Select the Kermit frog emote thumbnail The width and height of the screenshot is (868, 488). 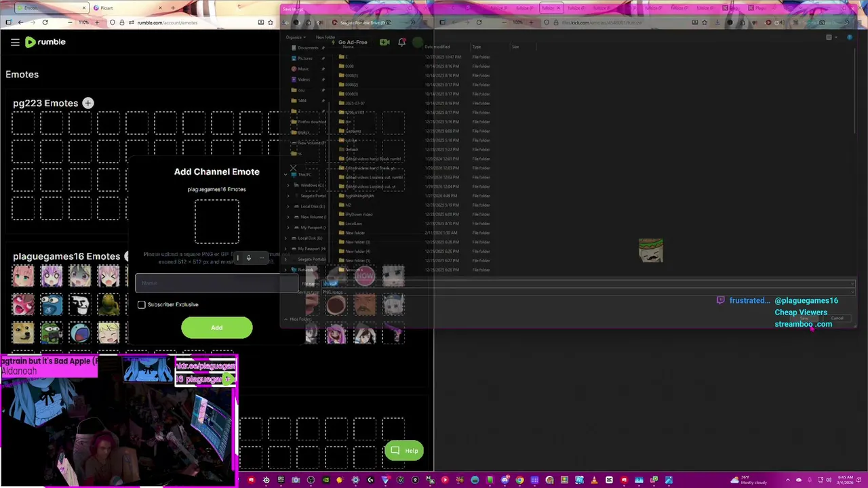pos(108,304)
